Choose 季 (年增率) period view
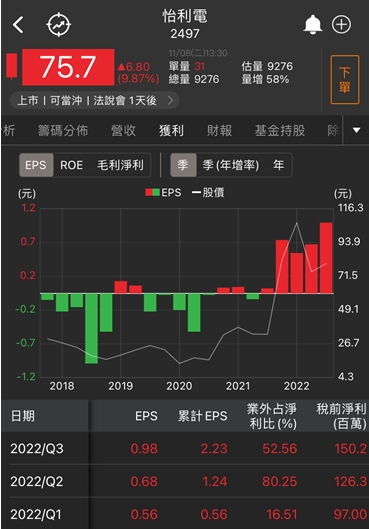The width and height of the screenshot is (369, 529). pos(231,165)
